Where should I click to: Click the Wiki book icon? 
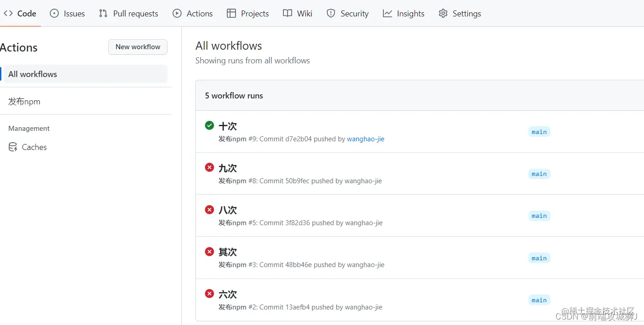pyautogui.click(x=288, y=14)
